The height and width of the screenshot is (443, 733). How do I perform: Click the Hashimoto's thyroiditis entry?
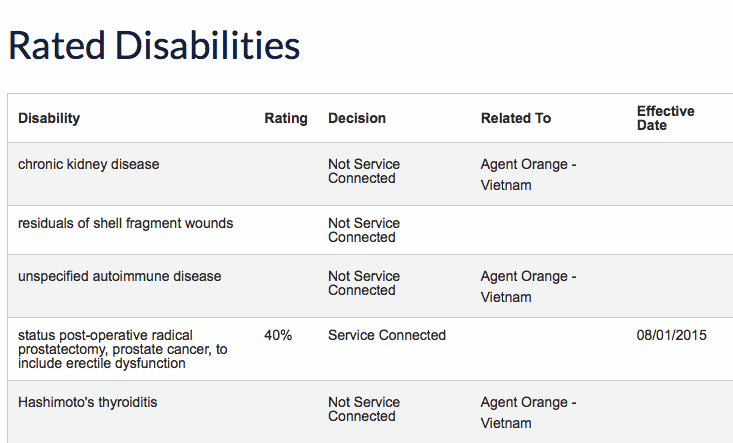point(87,402)
